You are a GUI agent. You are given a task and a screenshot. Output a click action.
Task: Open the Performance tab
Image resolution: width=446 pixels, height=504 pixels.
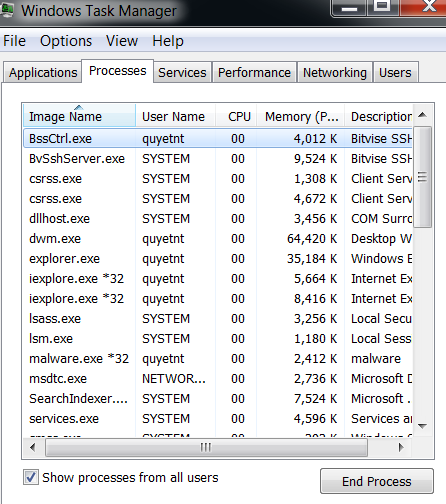(254, 72)
